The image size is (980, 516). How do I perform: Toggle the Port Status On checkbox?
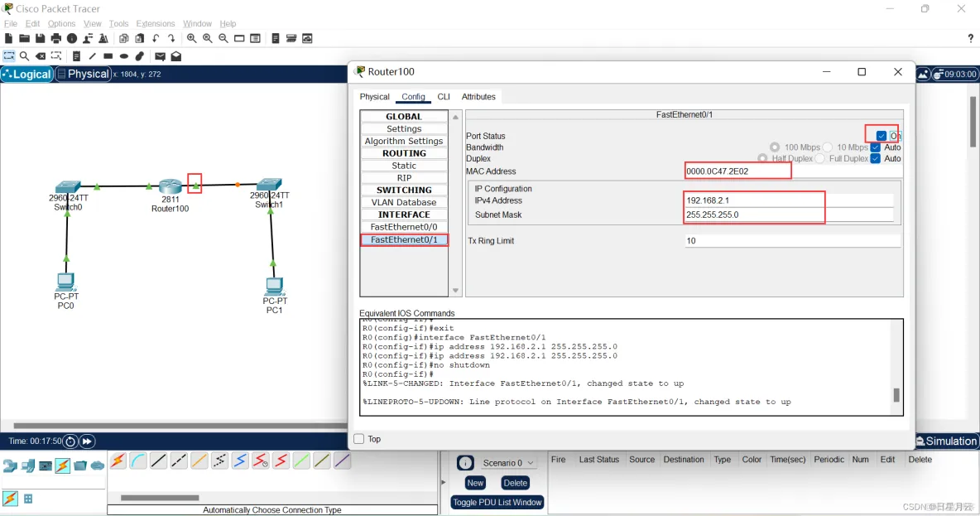(x=882, y=136)
